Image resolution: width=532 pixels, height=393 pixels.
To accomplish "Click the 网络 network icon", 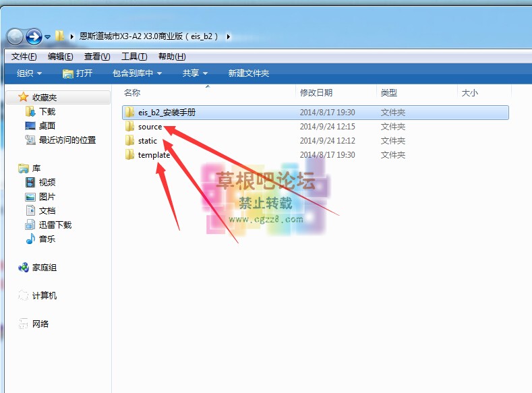I will (24, 324).
